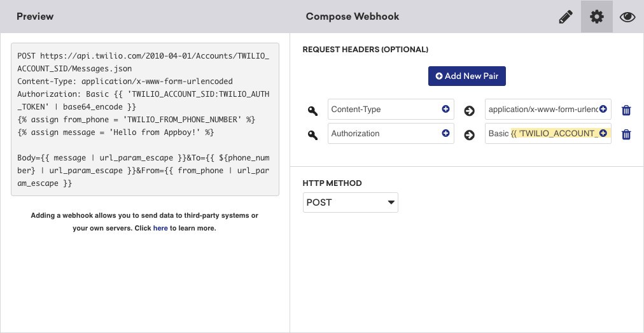The image size is (644, 333).
Task: Click plus icon in Authorization key field
Action: click(445, 134)
